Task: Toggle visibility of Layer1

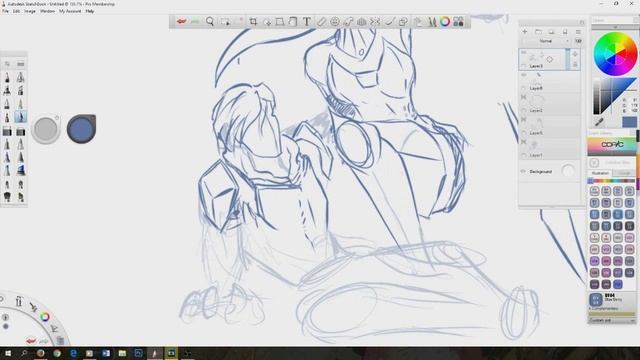Action: click(x=524, y=142)
